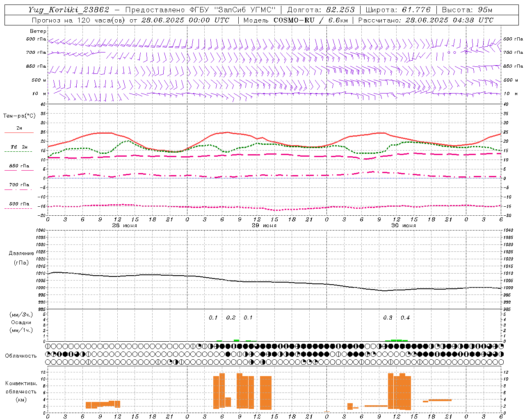This screenshot has height=420, width=525.
Task: Click the green dashed Td 2м legend line
Action: point(18,152)
